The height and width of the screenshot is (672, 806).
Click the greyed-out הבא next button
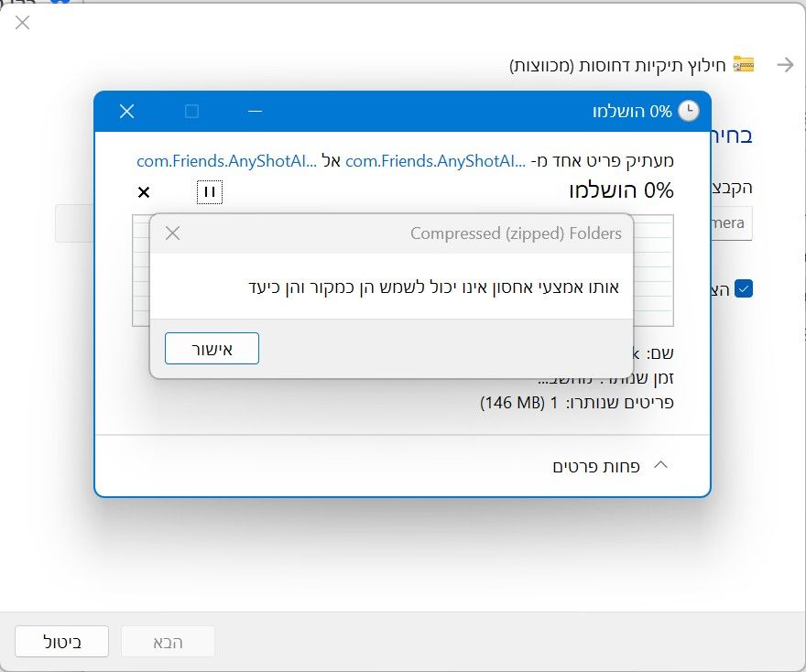[169, 641]
